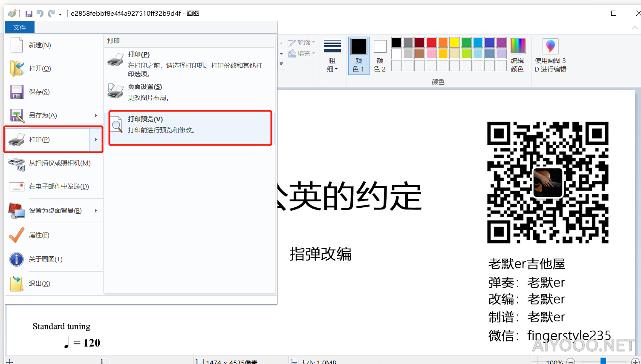Image resolution: width=641 pixels, height=364 pixels.
Task: Click the 文件 File tab
Action: (x=20, y=28)
